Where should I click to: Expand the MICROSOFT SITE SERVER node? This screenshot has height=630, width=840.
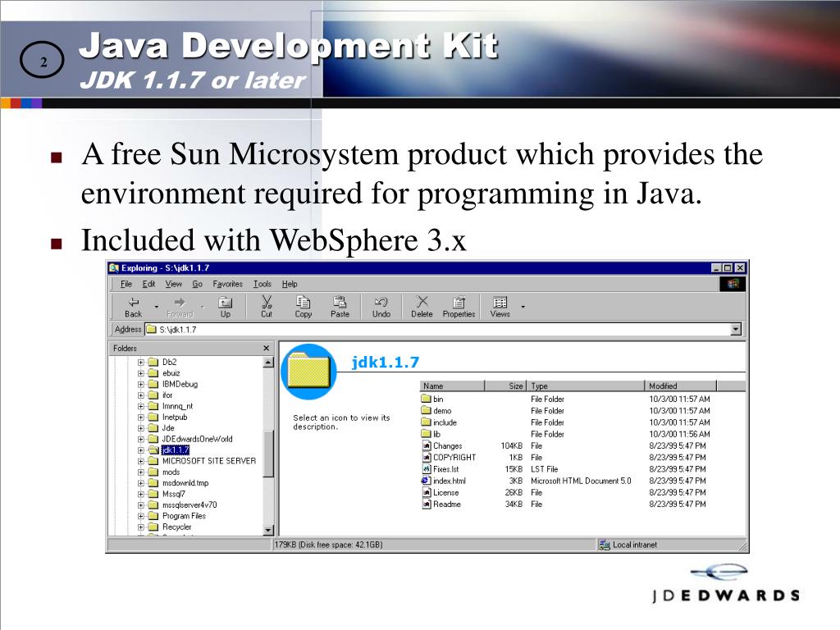[141, 461]
